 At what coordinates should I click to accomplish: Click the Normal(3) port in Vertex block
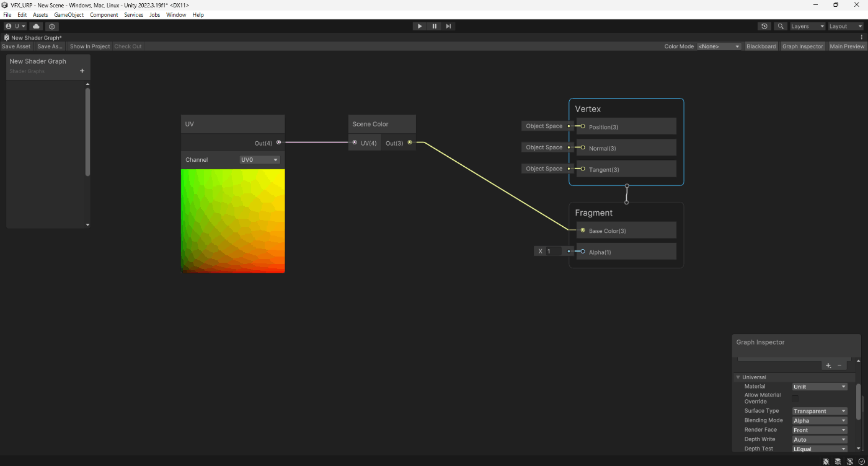(x=583, y=147)
